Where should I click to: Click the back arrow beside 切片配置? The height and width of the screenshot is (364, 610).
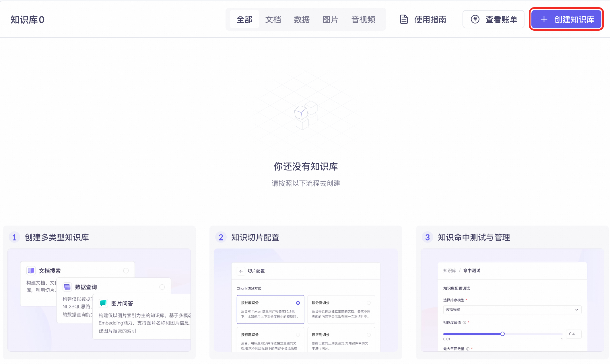241,271
